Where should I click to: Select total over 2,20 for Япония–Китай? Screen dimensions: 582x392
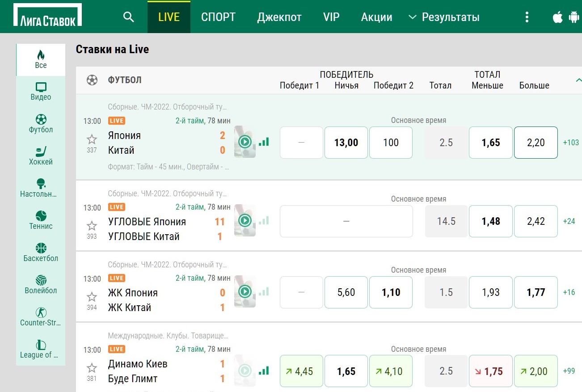(536, 143)
